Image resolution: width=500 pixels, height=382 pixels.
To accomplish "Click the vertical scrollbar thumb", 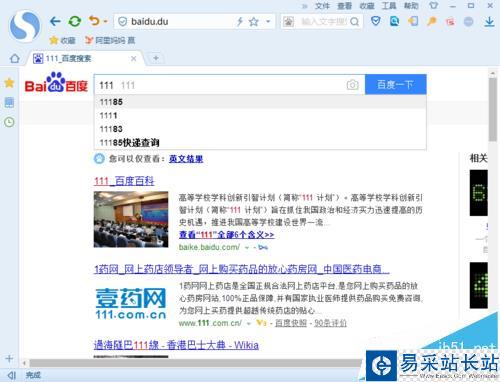I will pyautogui.click(x=493, y=109).
